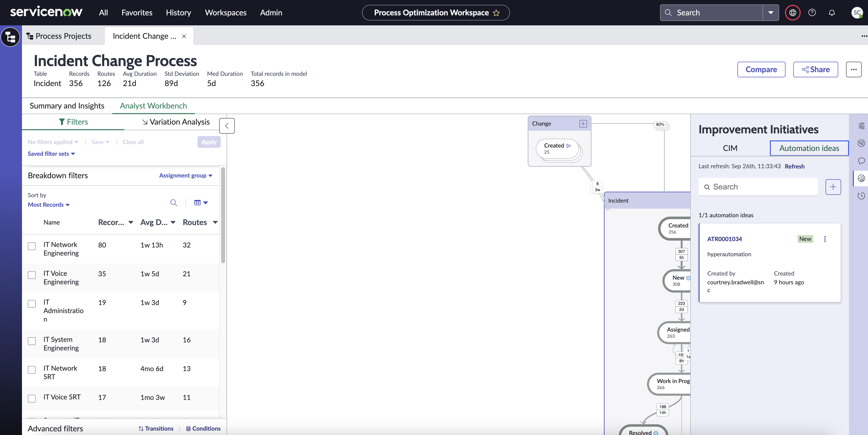
Task: Open the All menu
Action: coord(103,12)
